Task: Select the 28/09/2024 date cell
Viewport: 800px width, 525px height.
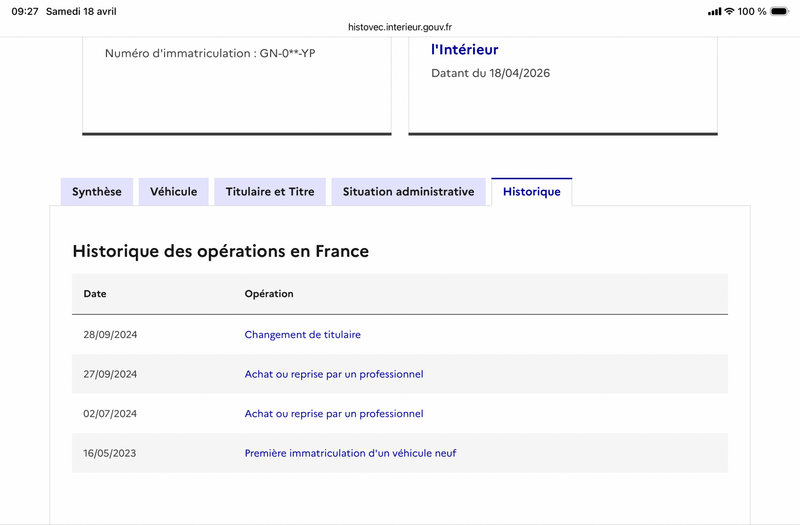Action: [110, 335]
